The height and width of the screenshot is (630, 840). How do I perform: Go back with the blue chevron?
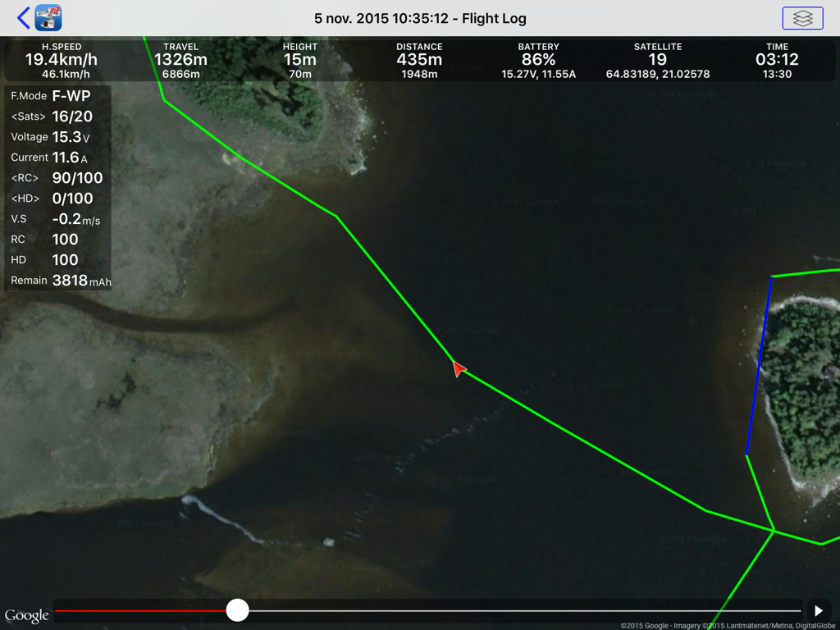click(23, 18)
